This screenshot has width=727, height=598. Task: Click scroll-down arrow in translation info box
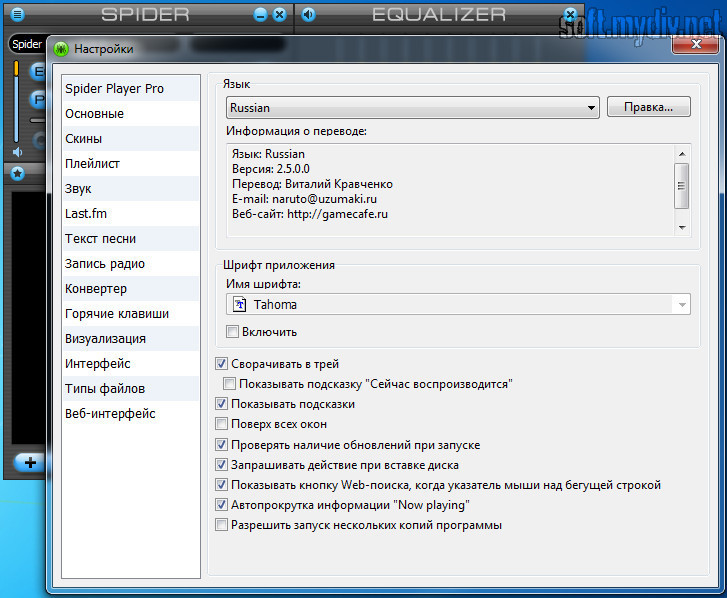[682, 228]
